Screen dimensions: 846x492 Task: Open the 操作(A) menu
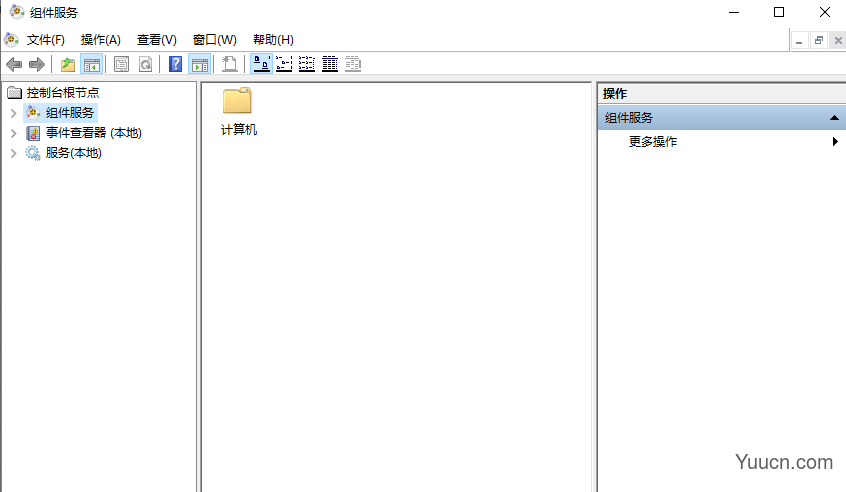click(x=101, y=40)
